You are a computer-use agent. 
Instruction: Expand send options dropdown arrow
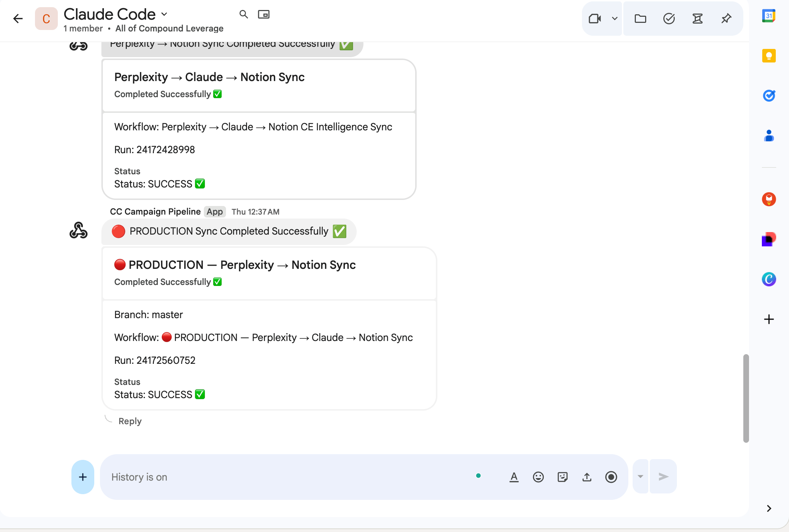(x=640, y=477)
